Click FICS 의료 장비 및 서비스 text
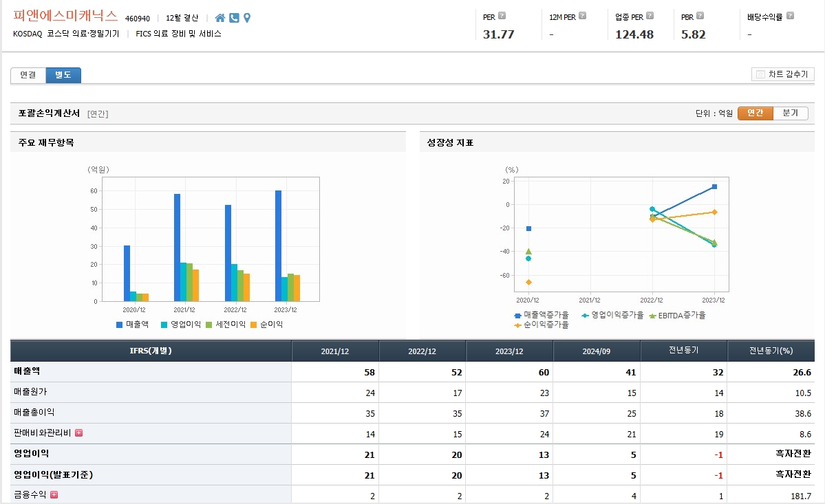Image resolution: width=825 pixels, height=504 pixels. (178, 34)
